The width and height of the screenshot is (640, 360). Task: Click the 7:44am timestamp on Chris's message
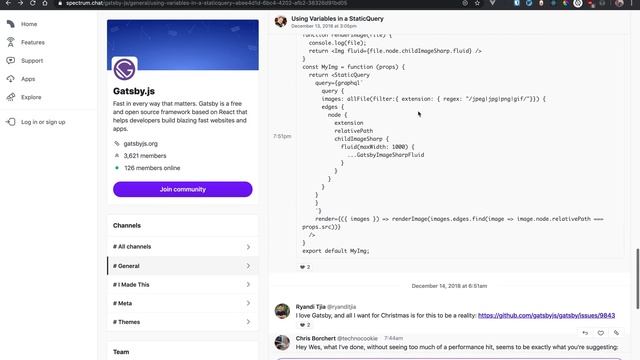[393, 338]
